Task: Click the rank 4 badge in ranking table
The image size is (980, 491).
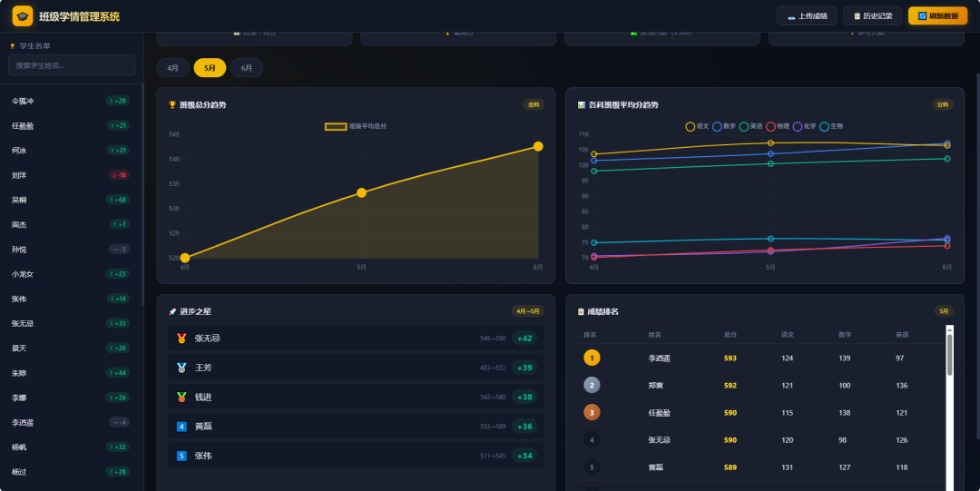Action: coord(592,439)
